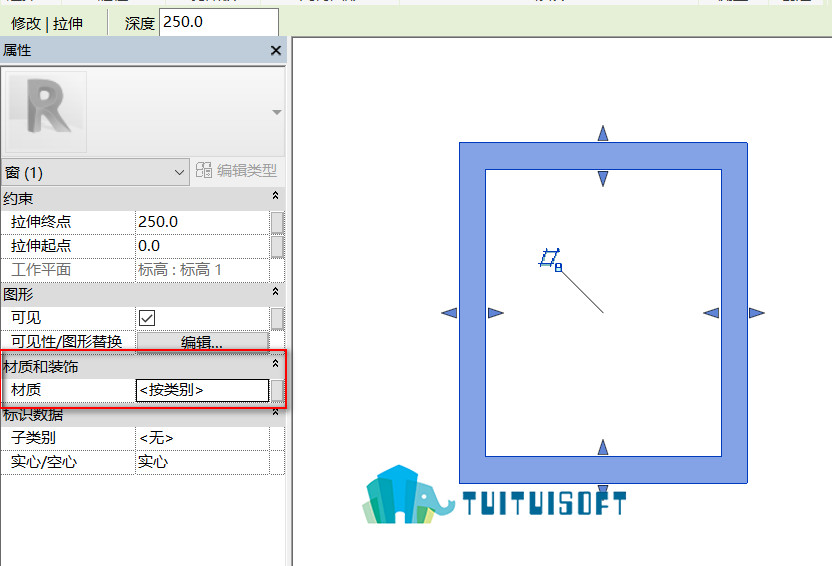Viewport: 832px width, 566px height.
Task: Click the 可见 property label
Action: coord(26,318)
